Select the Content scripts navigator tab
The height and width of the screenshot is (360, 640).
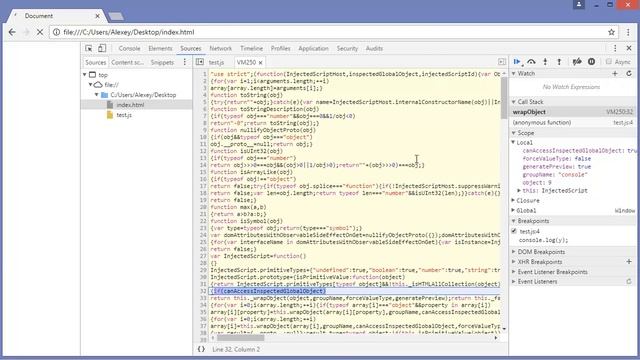[x=127, y=62]
